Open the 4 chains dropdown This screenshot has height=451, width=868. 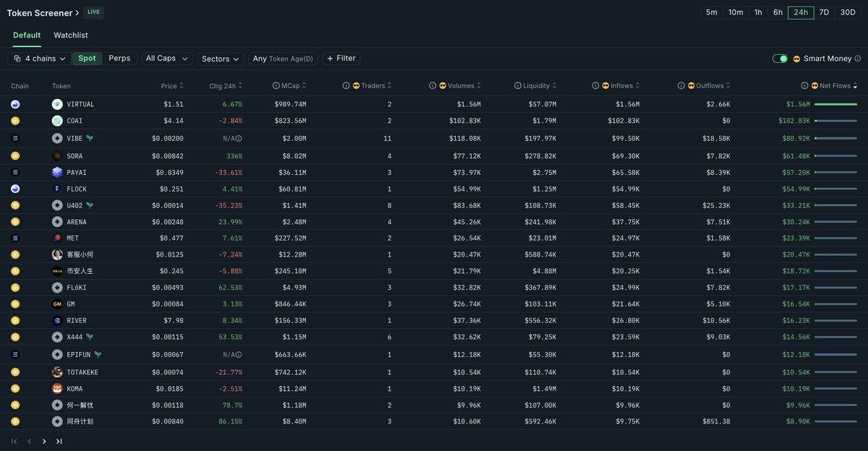tap(40, 59)
